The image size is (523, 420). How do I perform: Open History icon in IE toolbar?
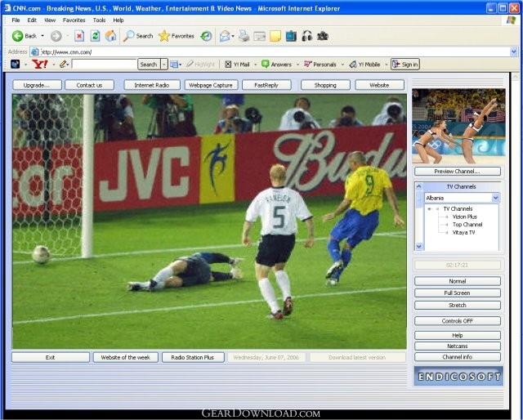206,36
